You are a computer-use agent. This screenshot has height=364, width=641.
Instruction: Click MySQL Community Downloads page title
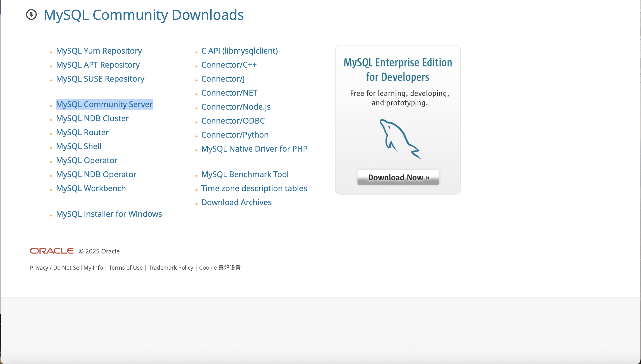(143, 14)
